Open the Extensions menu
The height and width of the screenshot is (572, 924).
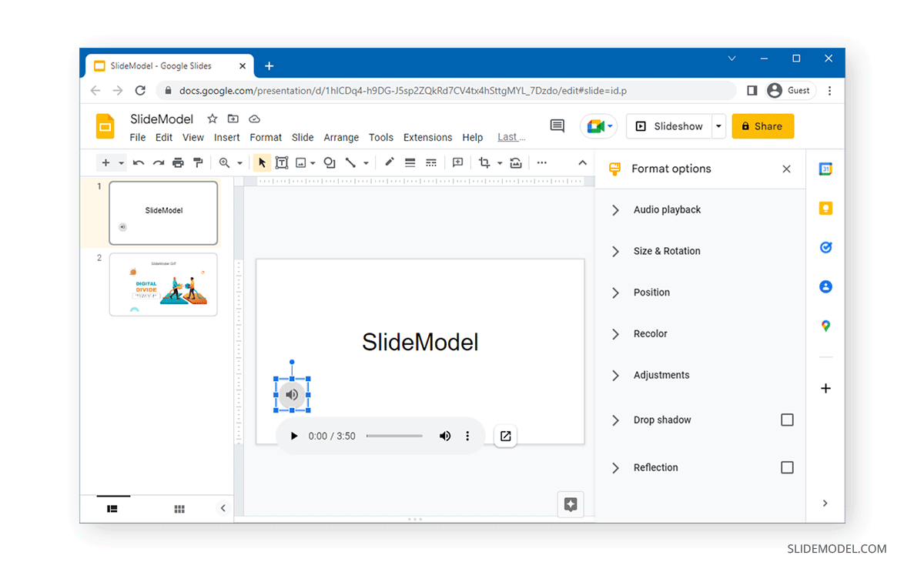[427, 137]
